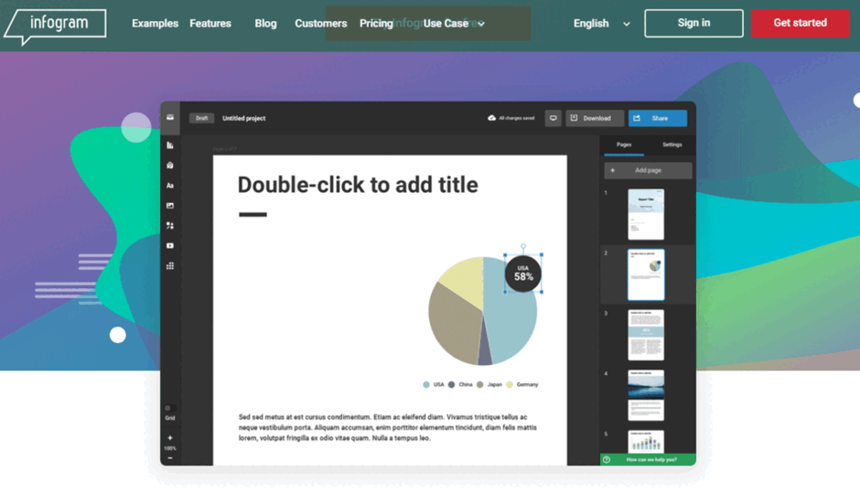Click the USA legend color swatch

coord(426,384)
